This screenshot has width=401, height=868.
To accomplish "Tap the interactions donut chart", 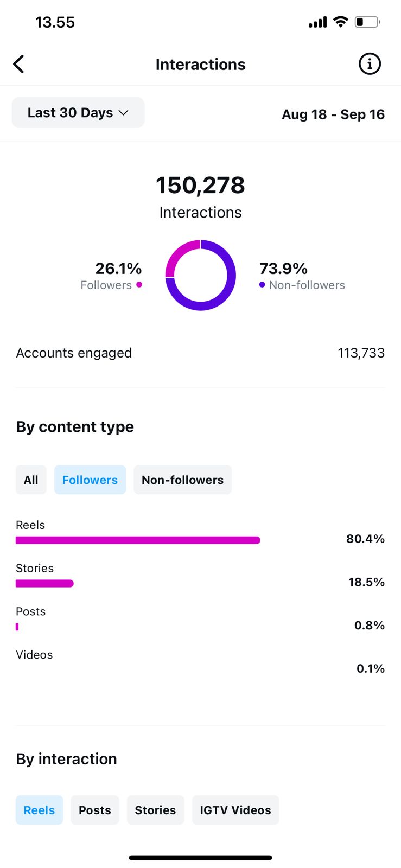I will [200, 275].
